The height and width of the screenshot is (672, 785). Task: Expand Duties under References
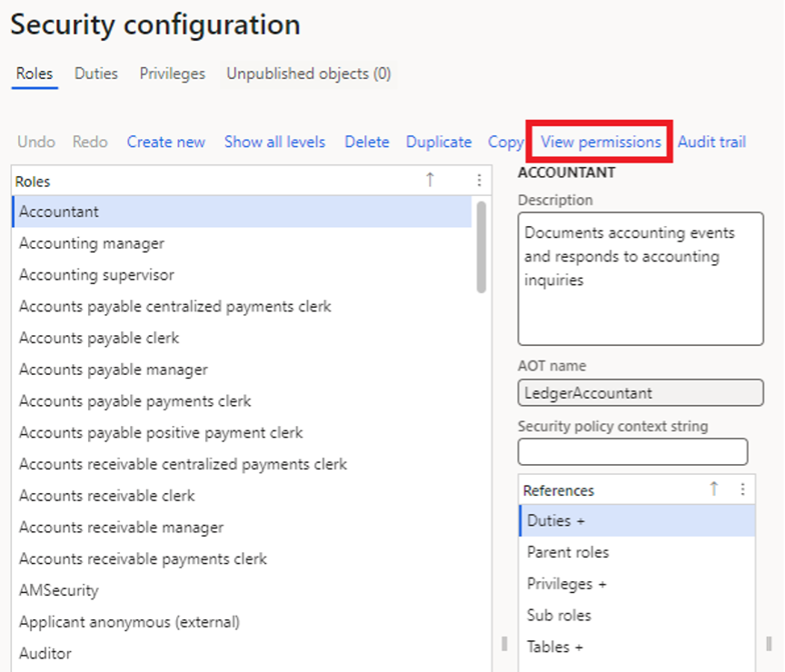pos(551,520)
